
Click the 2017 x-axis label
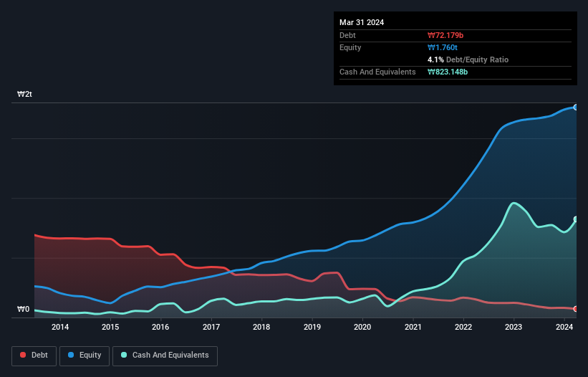[211, 327]
